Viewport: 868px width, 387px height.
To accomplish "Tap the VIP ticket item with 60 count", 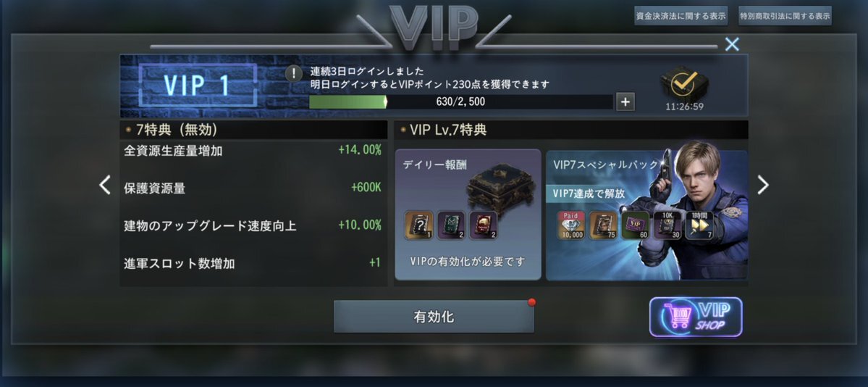I will coord(635,225).
